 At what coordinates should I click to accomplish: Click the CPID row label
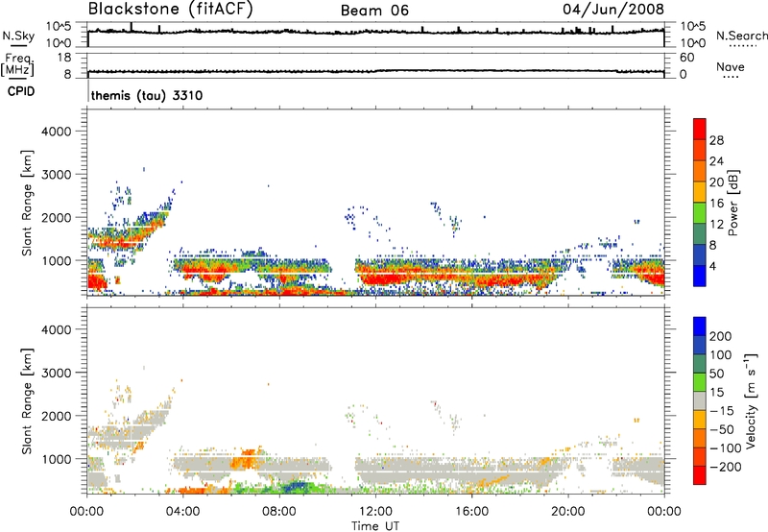click(x=21, y=91)
